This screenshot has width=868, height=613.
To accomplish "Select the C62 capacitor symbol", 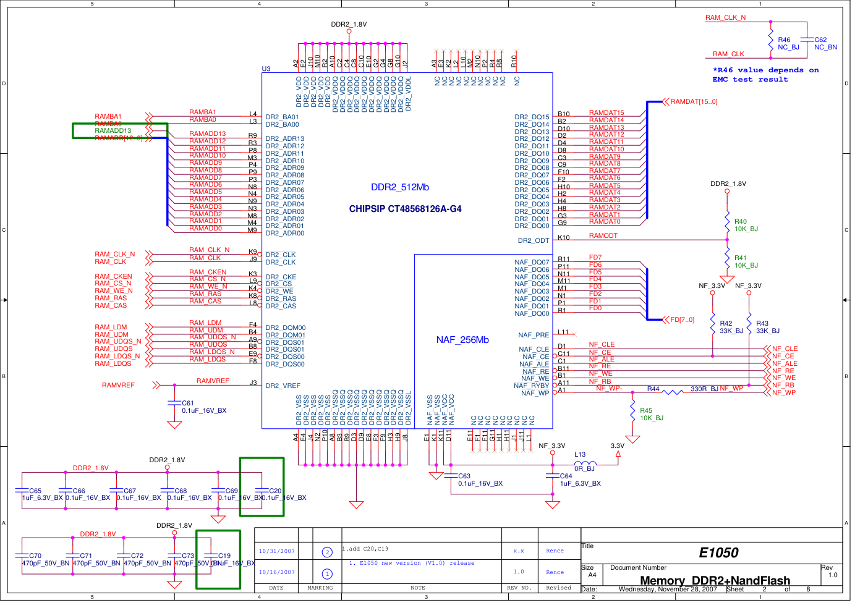I will (x=807, y=40).
